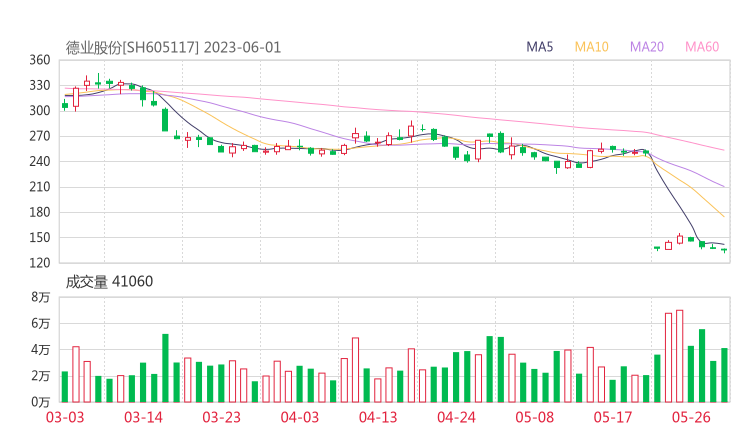Click the 6万 volume axis label
Viewport: 740px width, 440px height.
[41, 323]
